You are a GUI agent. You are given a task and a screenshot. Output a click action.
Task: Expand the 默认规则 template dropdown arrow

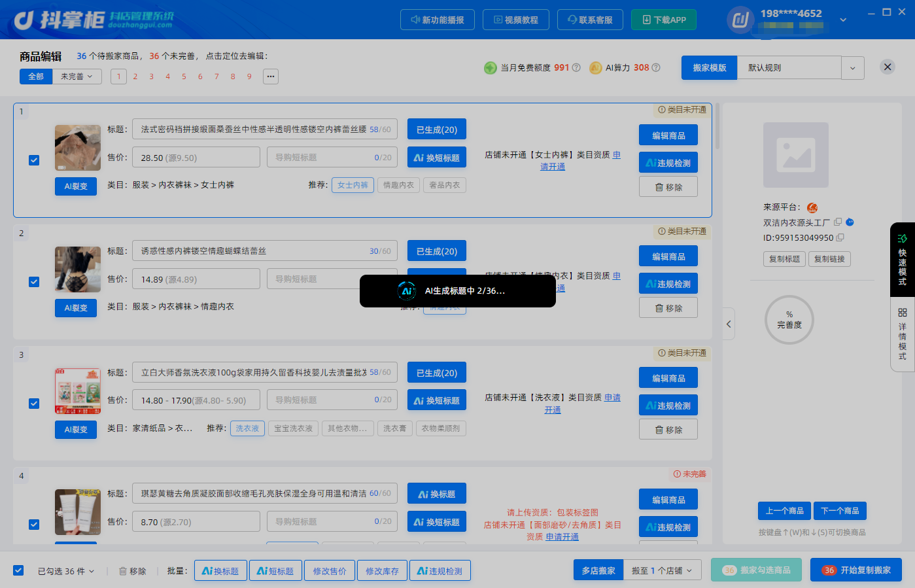click(853, 67)
